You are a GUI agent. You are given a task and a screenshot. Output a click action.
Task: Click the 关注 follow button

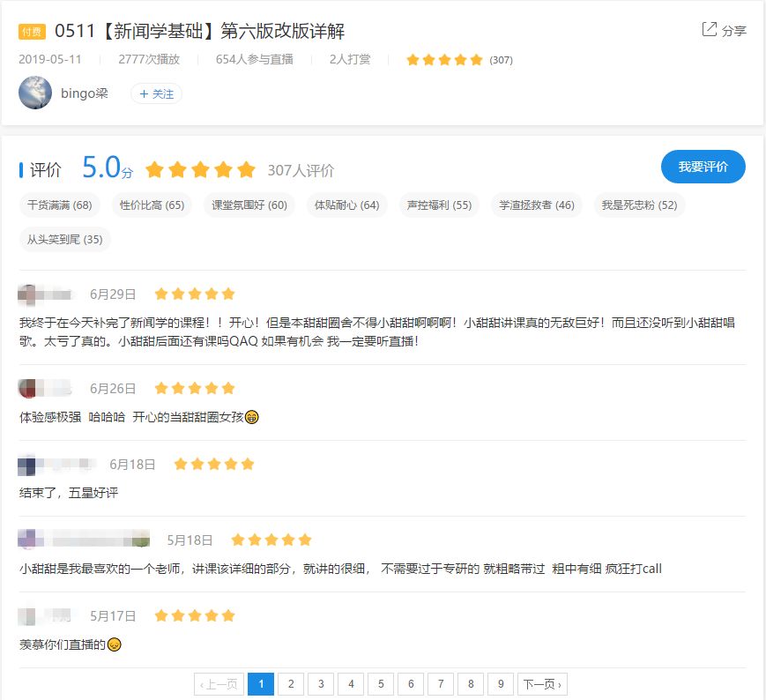click(x=156, y=93)
